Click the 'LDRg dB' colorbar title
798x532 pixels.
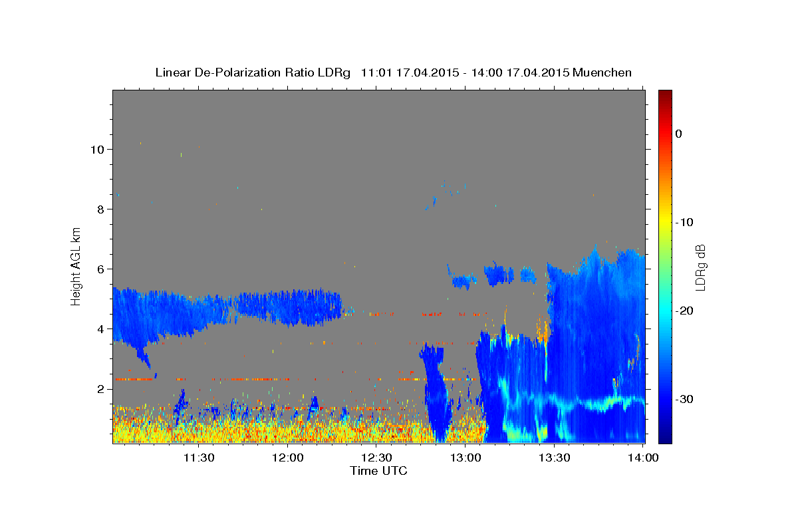[700, 267]
